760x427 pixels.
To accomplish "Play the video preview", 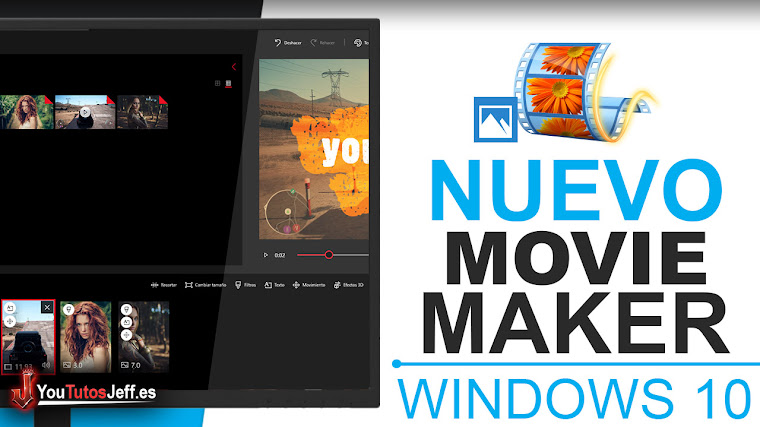I will click(265, 255).
